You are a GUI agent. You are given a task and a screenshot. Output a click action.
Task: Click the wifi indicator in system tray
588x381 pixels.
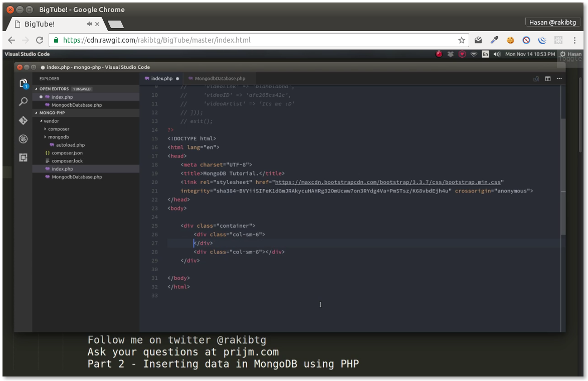pos(474,54)
